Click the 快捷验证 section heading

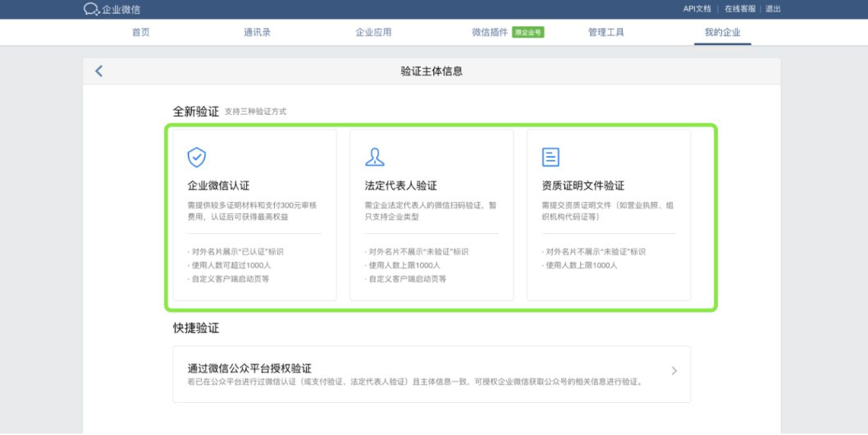(196, 328)
